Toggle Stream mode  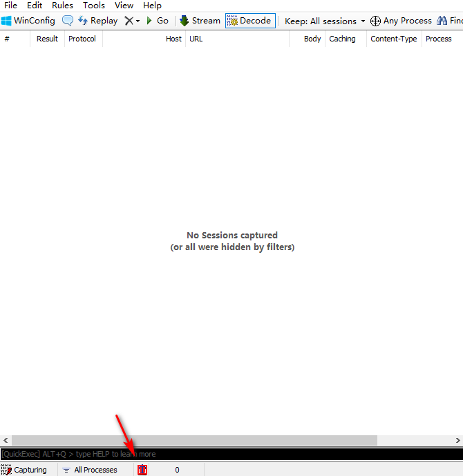(x=200, y=21)
